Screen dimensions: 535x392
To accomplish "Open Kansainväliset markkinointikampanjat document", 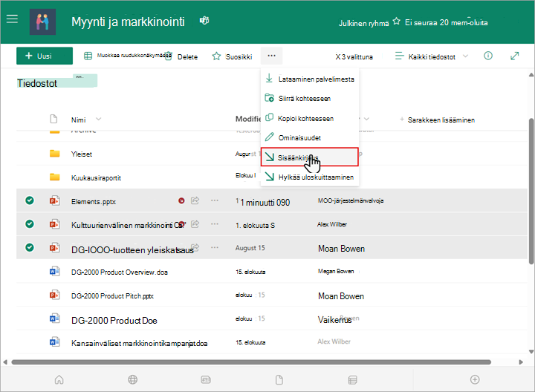I will click(139, 343).
